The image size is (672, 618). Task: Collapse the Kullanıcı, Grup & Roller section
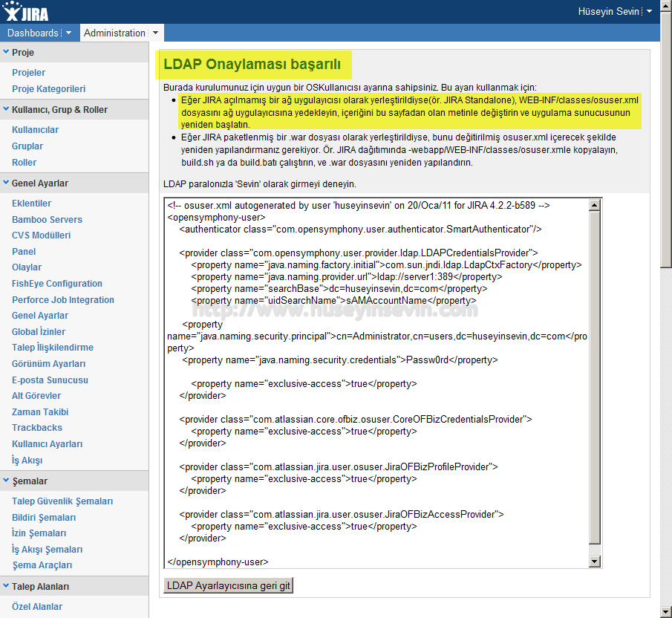pyautogui.click(x=6, y=109)
